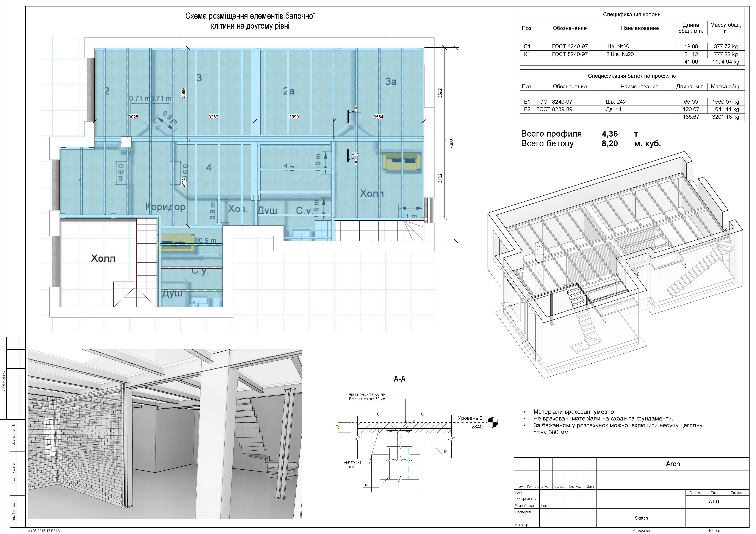Viewport: 756px width, 534px height.
Task: Click the 'Разработал' row label
Action: (524, 506)
